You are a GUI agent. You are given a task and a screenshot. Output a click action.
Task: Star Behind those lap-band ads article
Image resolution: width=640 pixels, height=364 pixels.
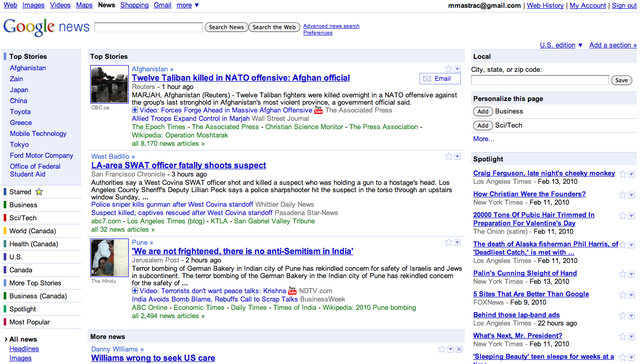tap(622, 315)
